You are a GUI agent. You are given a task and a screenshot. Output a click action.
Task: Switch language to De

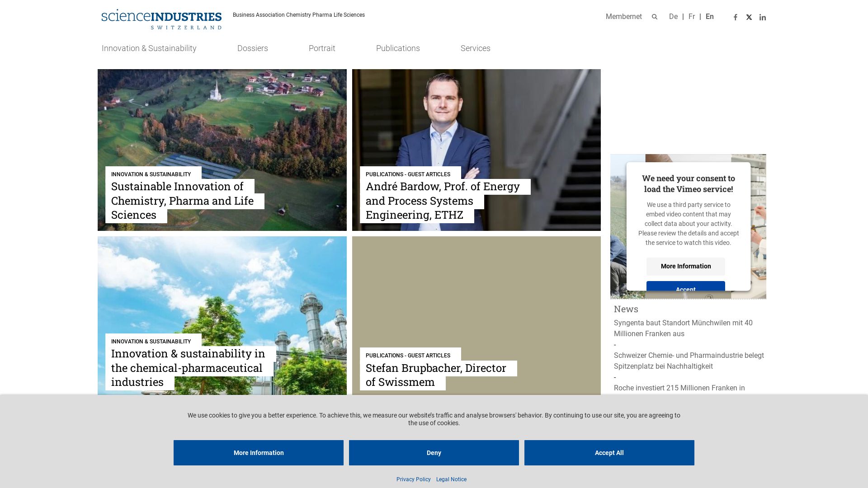coord(673,17)
